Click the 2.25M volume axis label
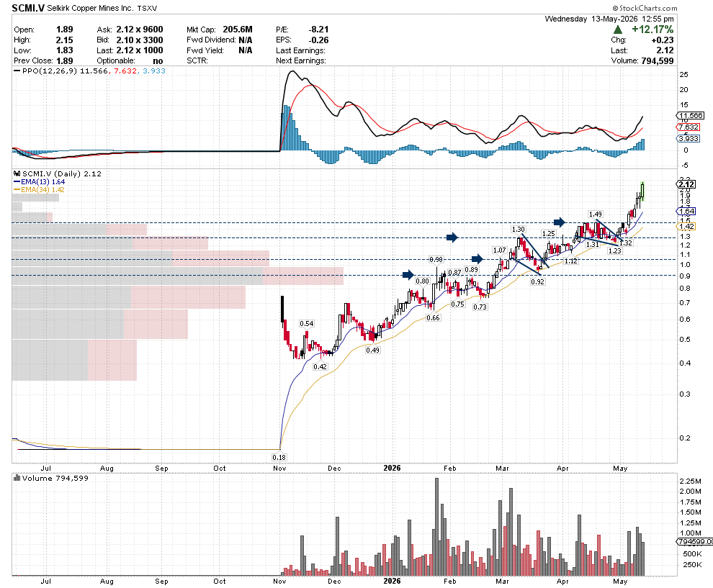 coord(690,481)
